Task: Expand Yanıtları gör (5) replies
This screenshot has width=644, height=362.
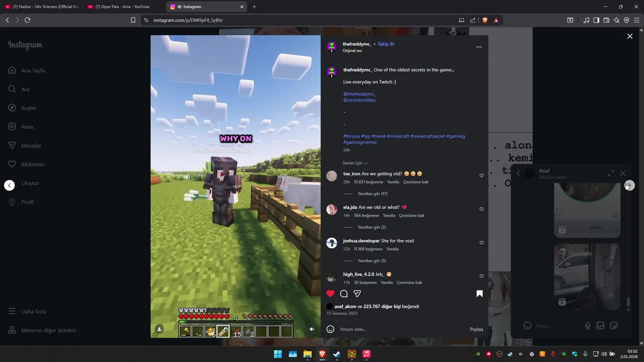Action: [372, 261]
